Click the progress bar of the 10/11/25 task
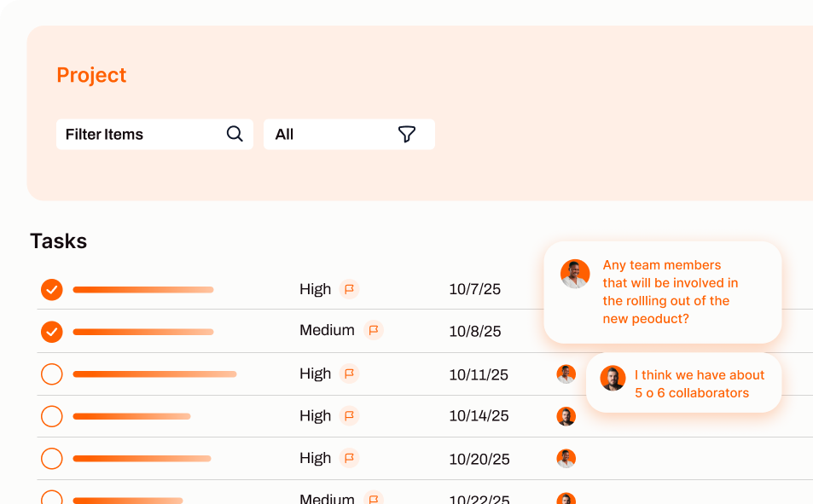The width and height of the screenshot is (813, 504). pos(154,374)
